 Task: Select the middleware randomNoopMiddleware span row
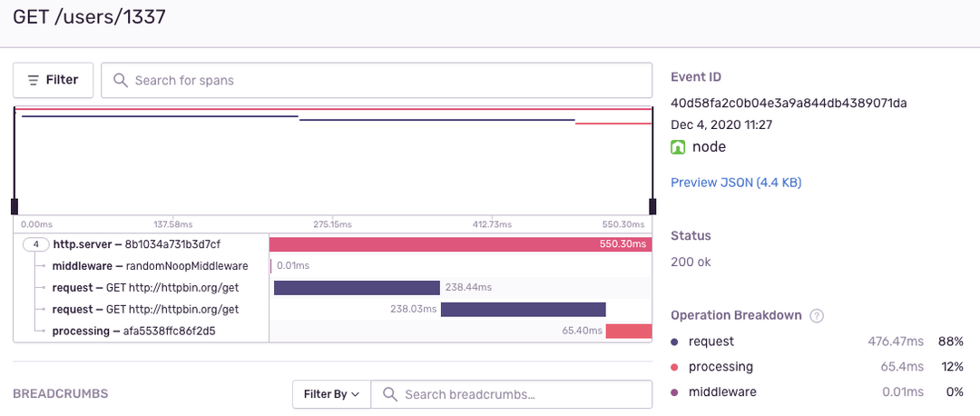150,266
